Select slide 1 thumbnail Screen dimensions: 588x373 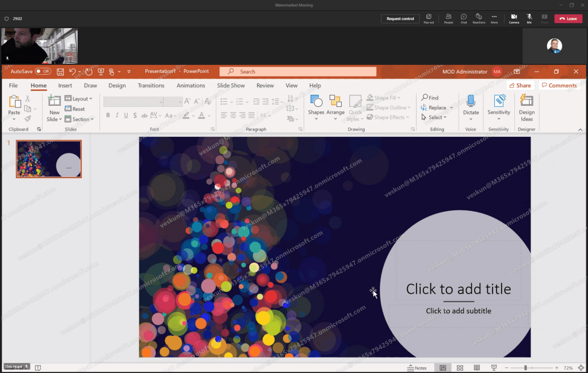49,159
